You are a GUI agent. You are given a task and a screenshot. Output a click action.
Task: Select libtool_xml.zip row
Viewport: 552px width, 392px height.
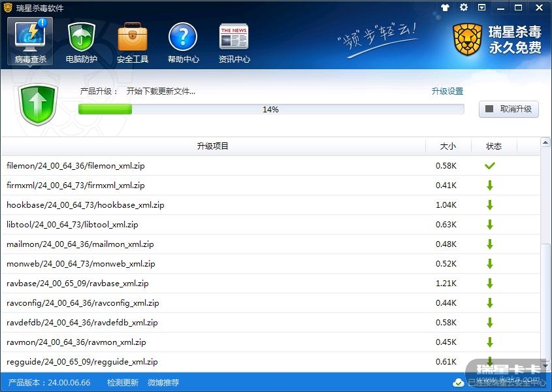pyautogui.click(x=270, y=224)
